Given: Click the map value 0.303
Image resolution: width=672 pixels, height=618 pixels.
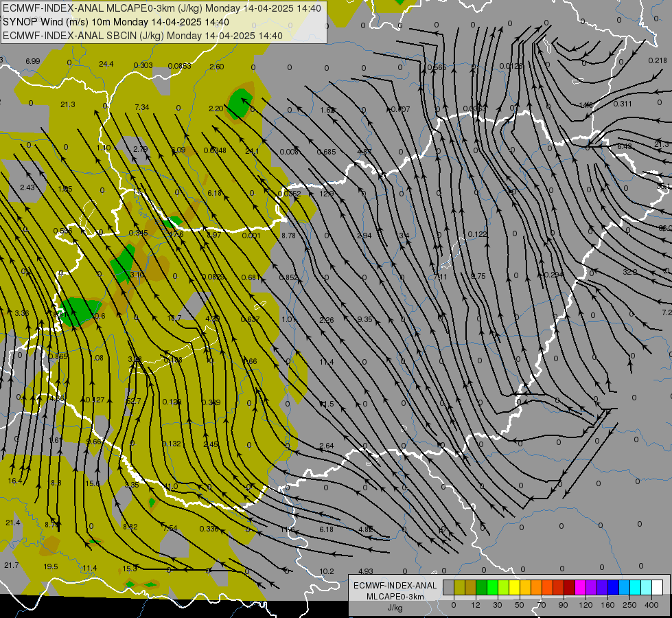Looking at the screenshot, I should coord(143,65).
